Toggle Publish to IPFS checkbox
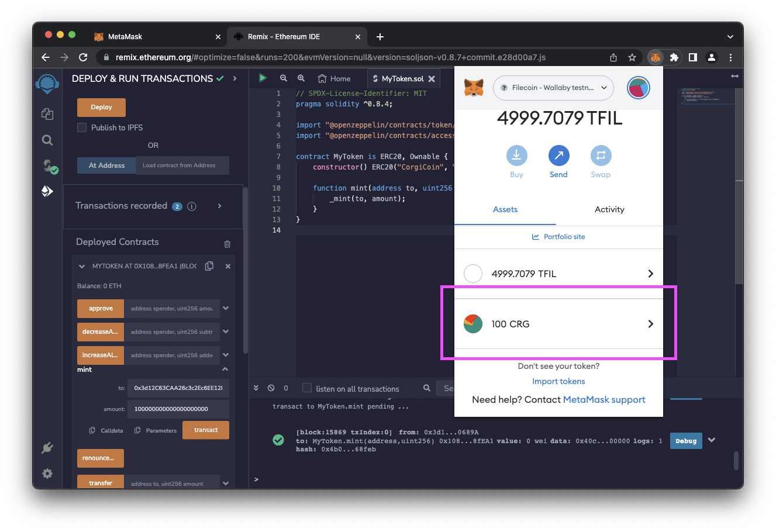The height and width of the screenshot is (532, 776). click(82, 127)
